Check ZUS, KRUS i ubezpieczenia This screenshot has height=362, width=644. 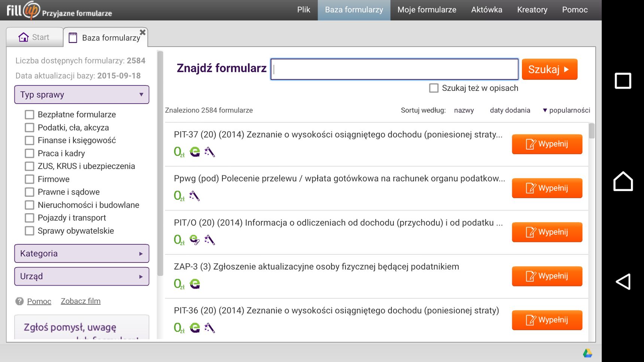[29, 166]
